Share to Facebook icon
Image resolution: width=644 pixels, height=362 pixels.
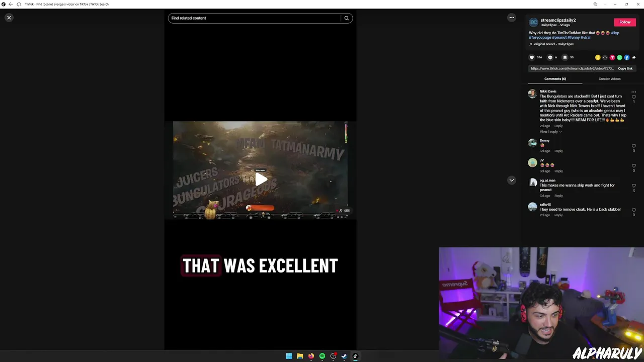point(627,57)
